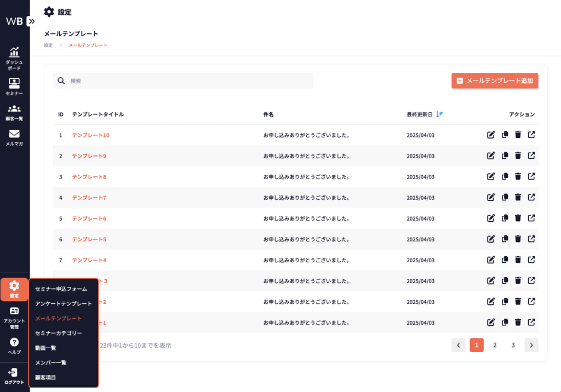Go to page 3 of the pagination
The image size is (561, 392).
(513, 345)
